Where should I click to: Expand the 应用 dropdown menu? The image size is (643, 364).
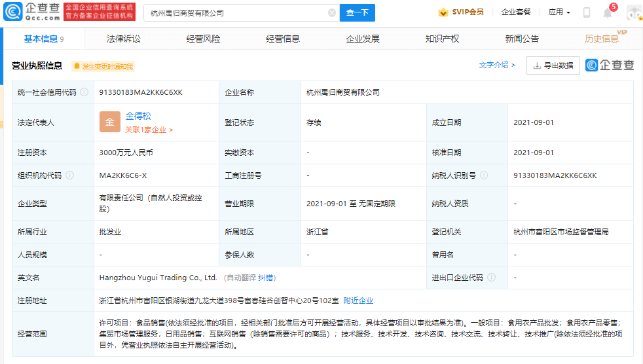[559, 12]
